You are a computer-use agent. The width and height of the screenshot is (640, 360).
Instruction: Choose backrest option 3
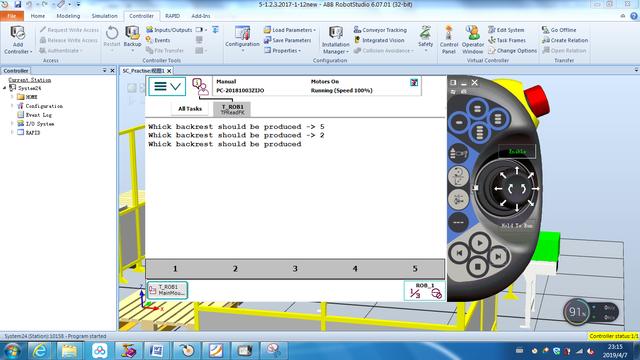(295, 269)
